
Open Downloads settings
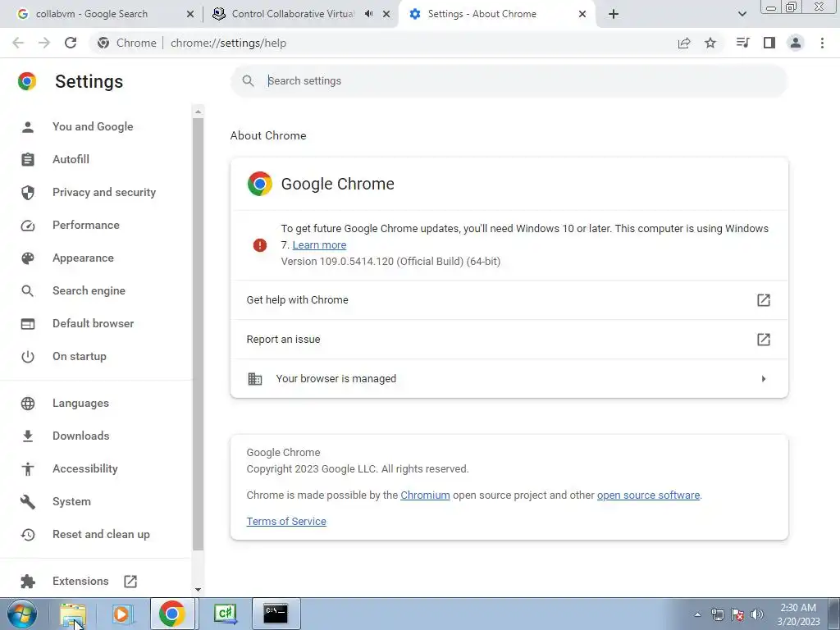pyautogui.click(x=81, y=436)
